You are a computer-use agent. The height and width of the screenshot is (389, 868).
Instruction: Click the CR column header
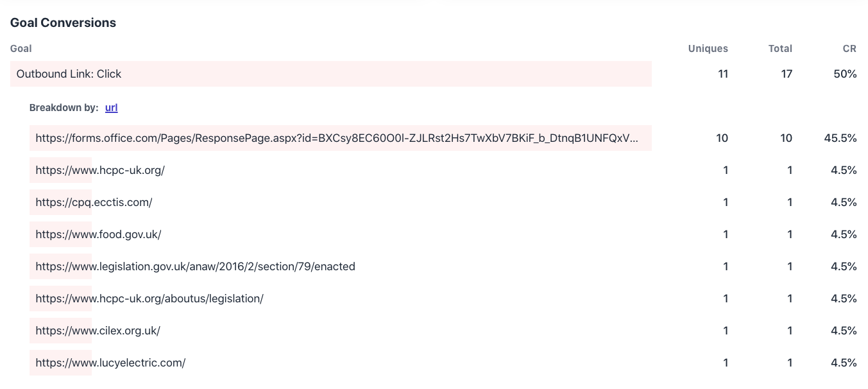coord(849,48)
